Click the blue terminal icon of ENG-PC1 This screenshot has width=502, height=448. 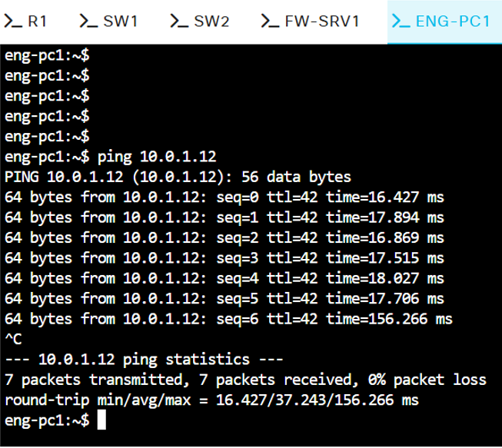(x=401, y=21)
